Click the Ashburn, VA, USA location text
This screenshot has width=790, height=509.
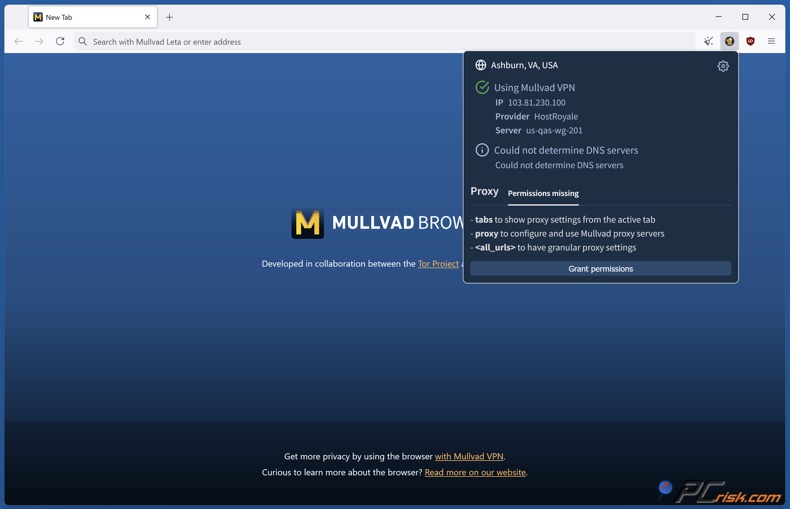pyautogui.click(x=524, y=65)
